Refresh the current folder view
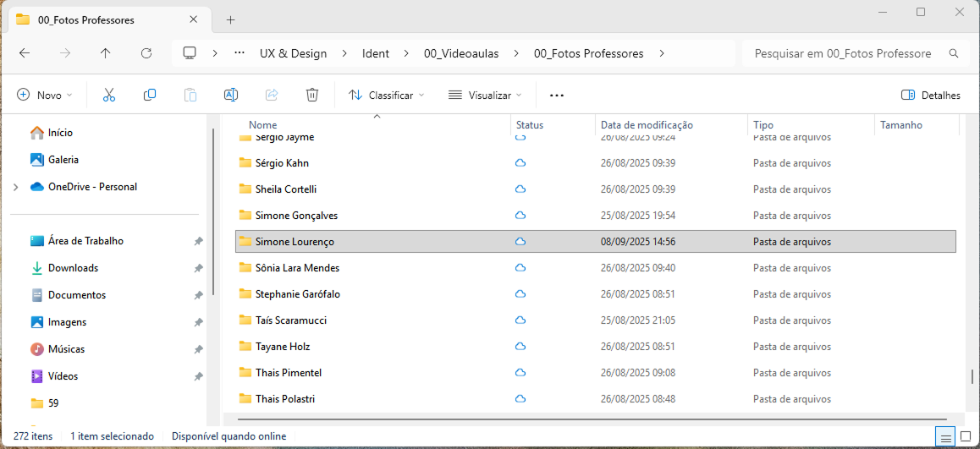 [146, 53]
